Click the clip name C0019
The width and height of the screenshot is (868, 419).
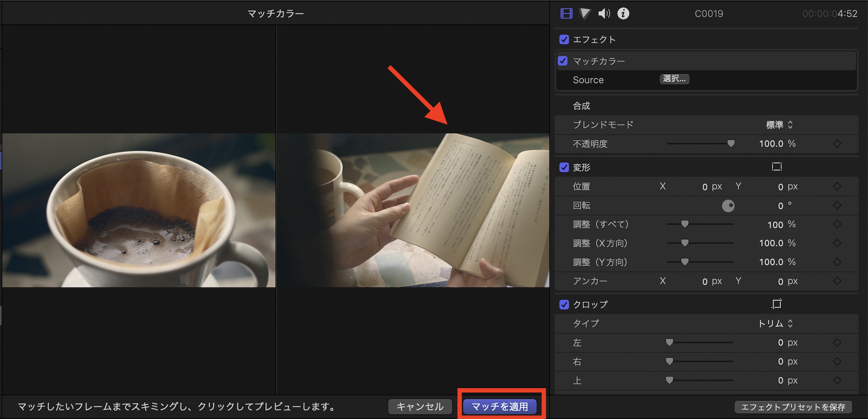(x=709, y=14)
